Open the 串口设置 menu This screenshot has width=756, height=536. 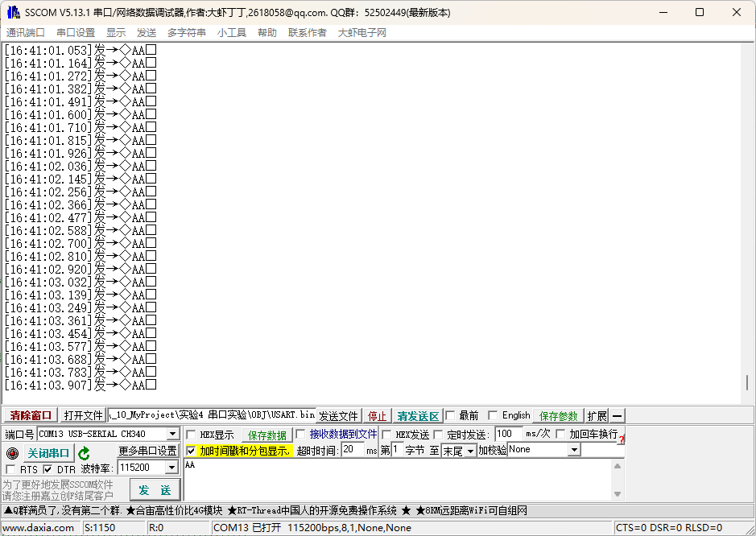(76, 33)
